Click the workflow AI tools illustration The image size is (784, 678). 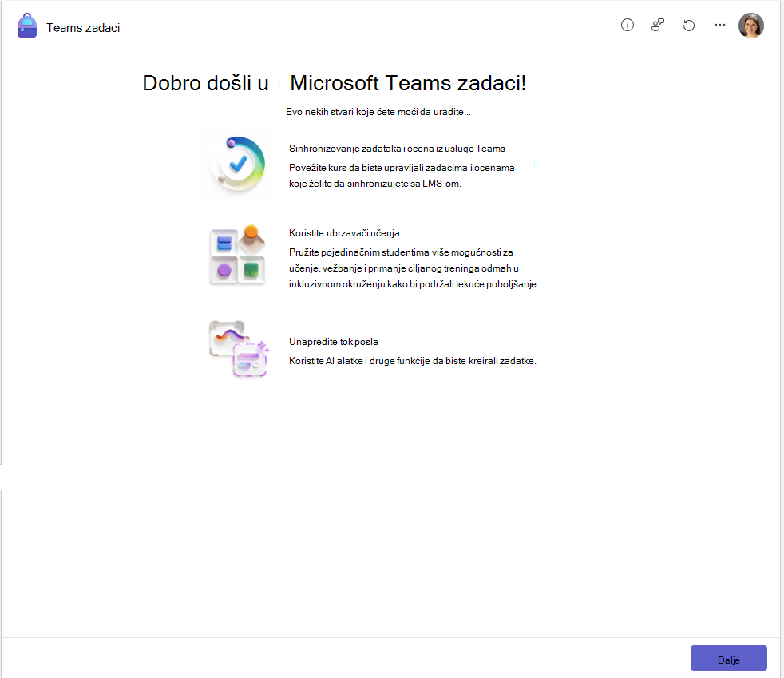[x=239, y=348]
